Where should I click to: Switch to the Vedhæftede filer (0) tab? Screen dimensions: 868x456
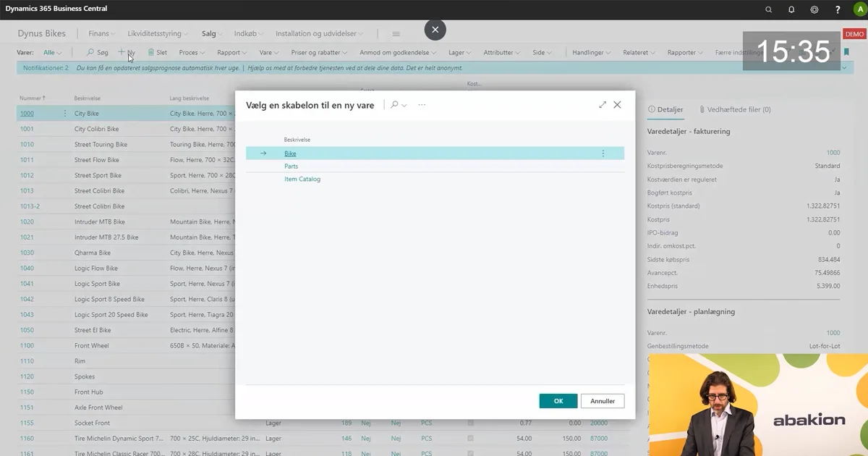click(735, 109)
